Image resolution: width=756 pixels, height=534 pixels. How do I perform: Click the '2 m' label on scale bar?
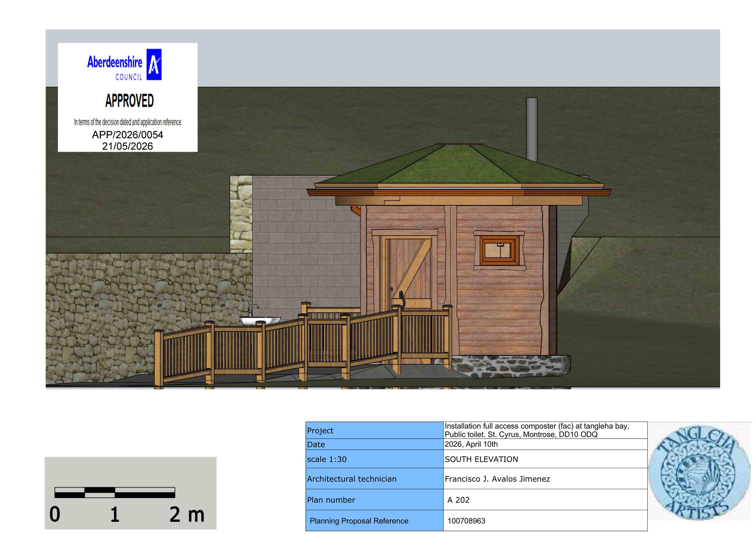pyautogui.click(x=187, y=514)
